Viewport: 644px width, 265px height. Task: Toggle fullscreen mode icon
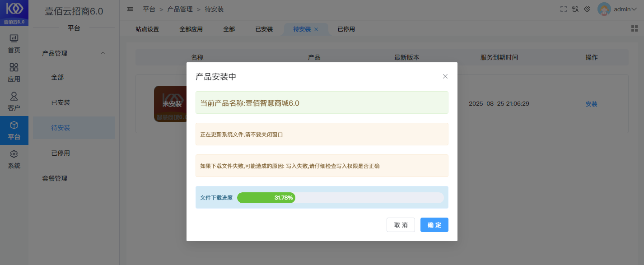tap(563, 9)
